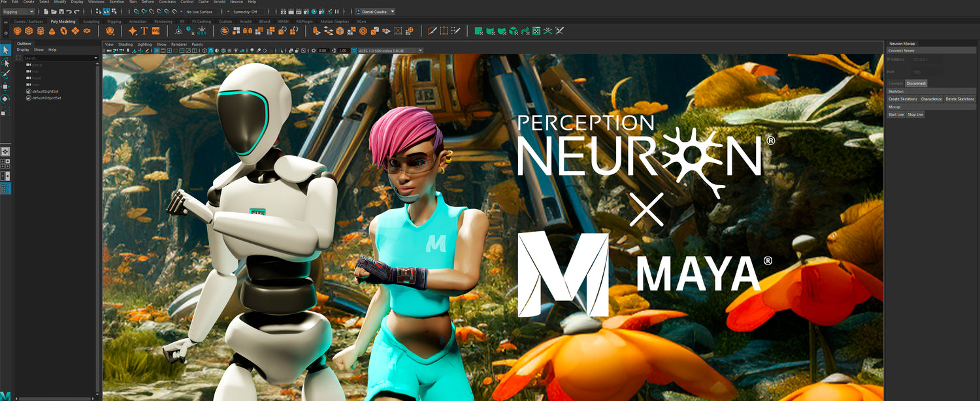
Task: Click the viewport gamma value 1.00
Action: pos(343,50)
